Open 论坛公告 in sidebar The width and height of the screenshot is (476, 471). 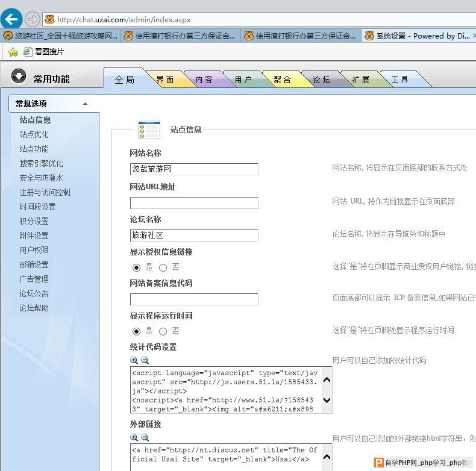(34, 293)
